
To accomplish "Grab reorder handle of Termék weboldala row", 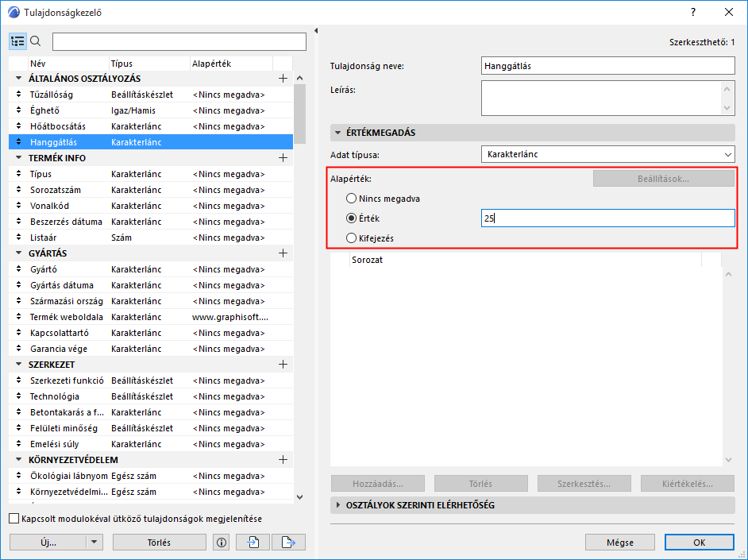I will [18, 317].
